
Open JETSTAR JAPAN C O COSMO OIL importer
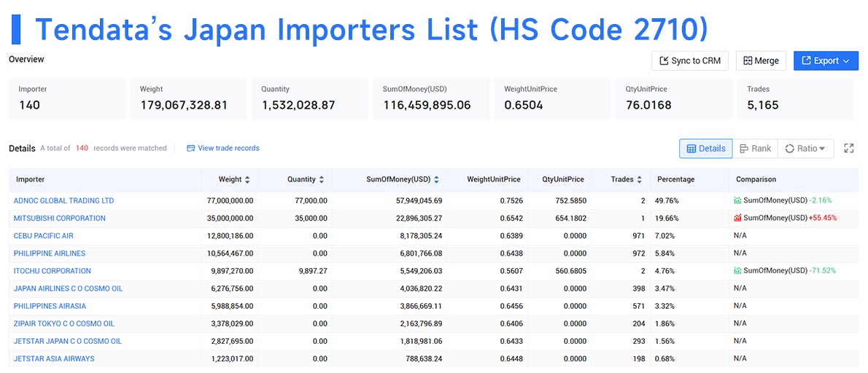(68, 342)
